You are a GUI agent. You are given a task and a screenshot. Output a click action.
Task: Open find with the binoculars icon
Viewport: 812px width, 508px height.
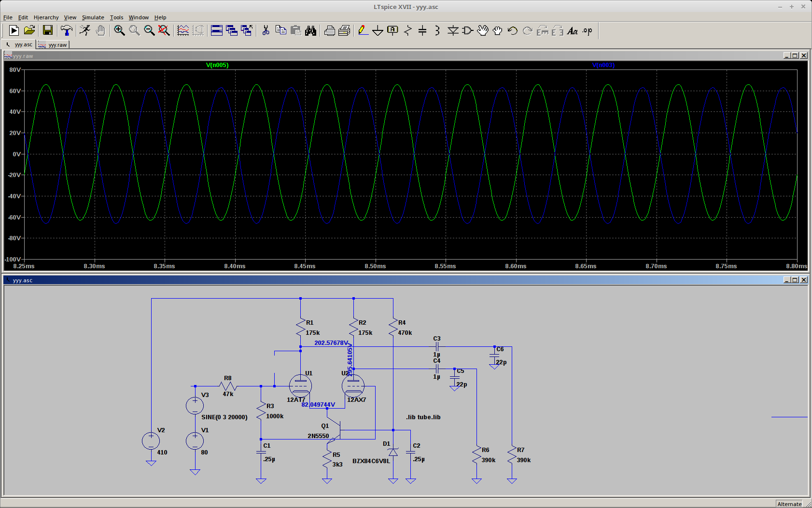310,30
